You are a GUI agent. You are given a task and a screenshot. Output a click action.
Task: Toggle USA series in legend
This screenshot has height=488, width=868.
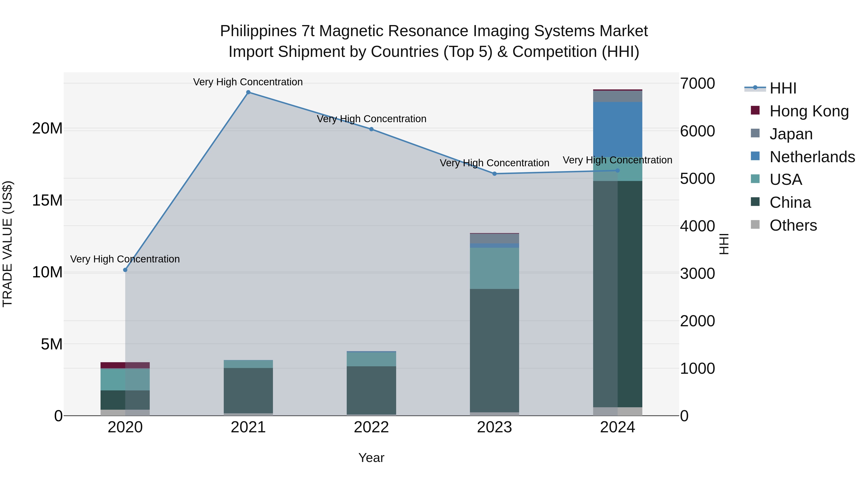[x=776, y=179]
